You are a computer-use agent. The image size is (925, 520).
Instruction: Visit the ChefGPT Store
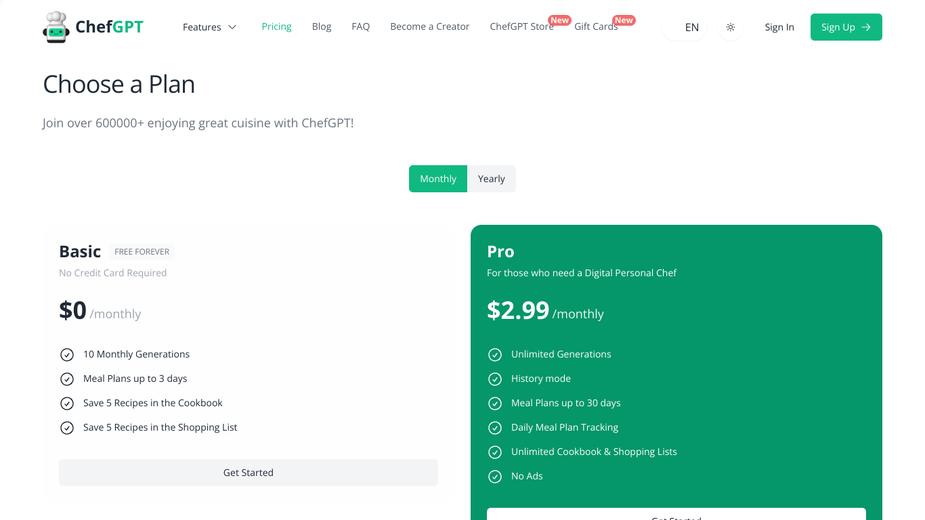pyautogui.click(x=521, y=27)
